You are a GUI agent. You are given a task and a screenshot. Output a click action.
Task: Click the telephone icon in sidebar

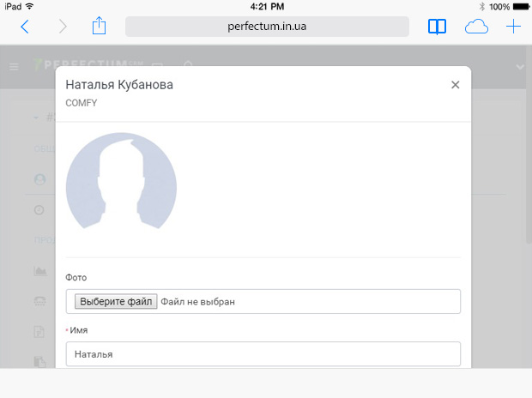40,301
